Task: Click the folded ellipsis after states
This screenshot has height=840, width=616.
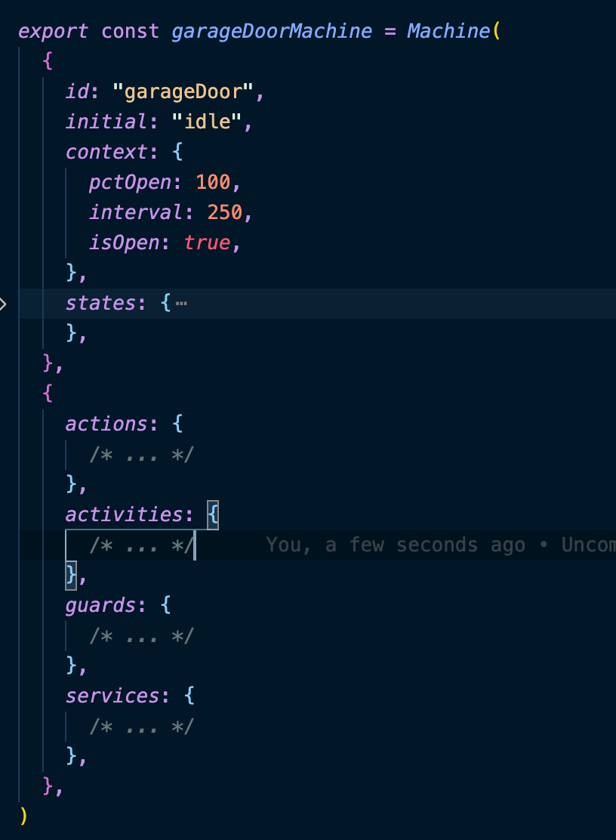Action: point(181,304)
